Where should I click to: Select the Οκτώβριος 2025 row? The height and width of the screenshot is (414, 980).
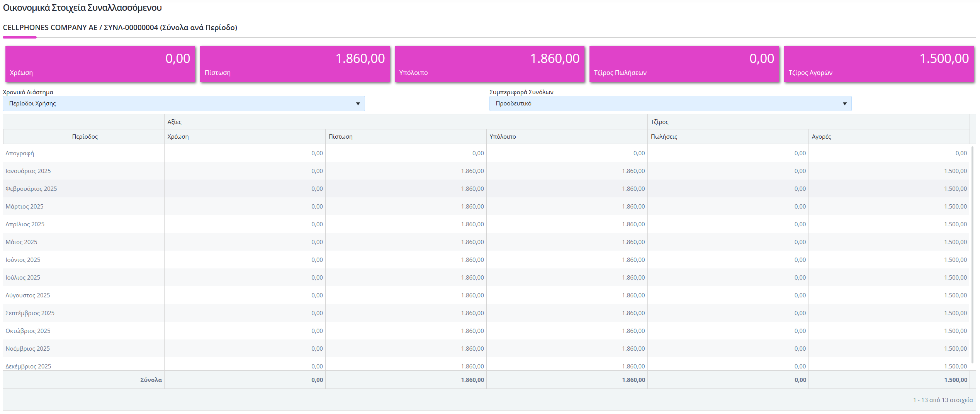[x=486, y=331]
